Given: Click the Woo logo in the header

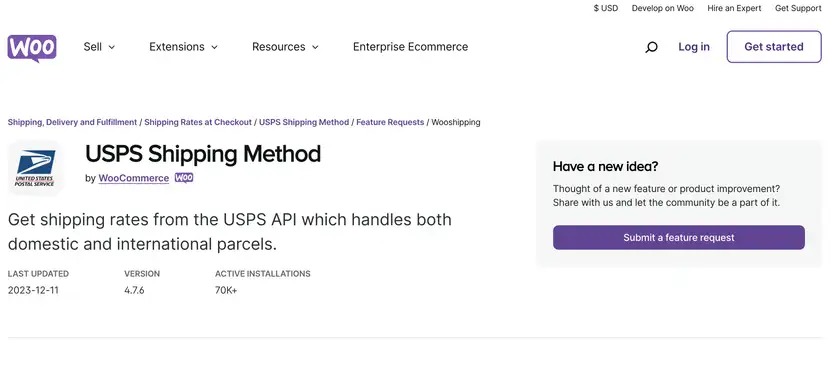Looking at the screenshot, I should 32,48.
